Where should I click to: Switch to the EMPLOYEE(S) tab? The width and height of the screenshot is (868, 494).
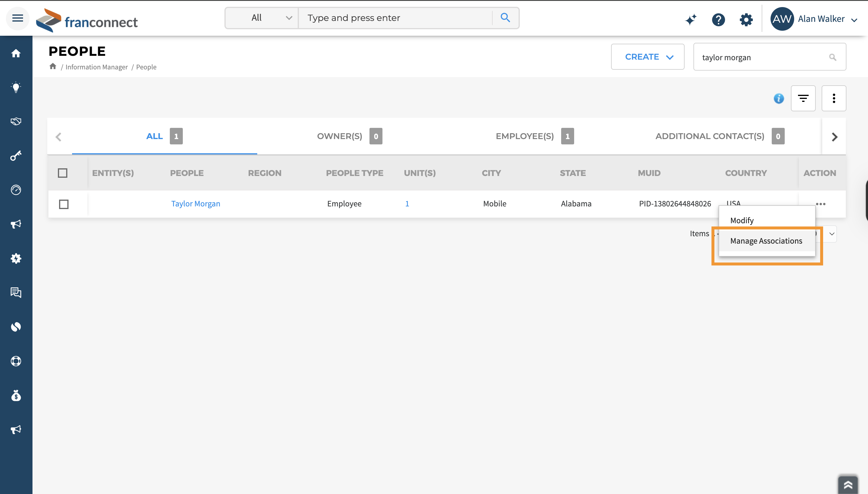[x=525, y=136]
